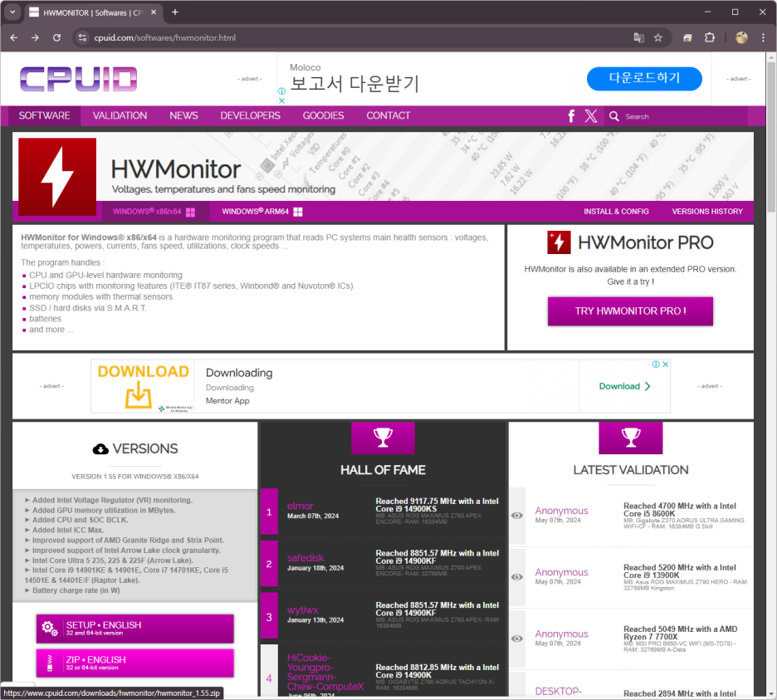
Task: View site information icon in address bar
Action: tap(82, 37)
